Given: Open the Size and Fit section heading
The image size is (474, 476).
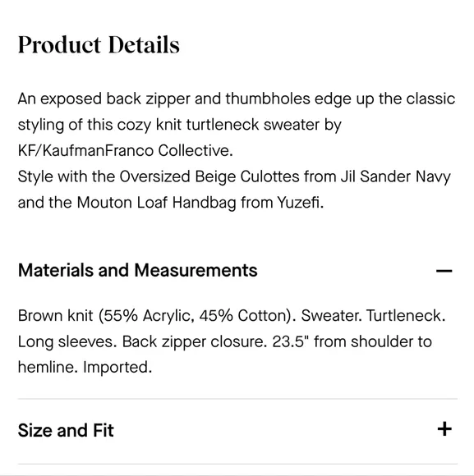Looking at the screenshot, I should [x=66, y=430].
